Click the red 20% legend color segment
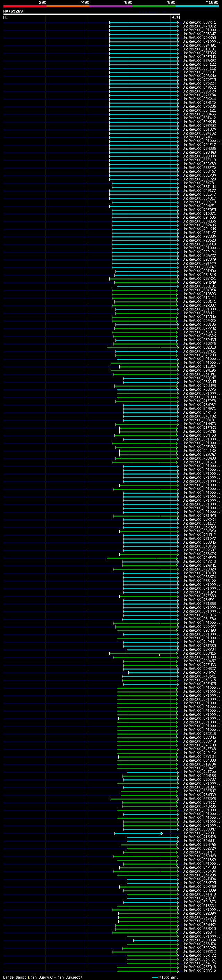 (x=25, y=6)
